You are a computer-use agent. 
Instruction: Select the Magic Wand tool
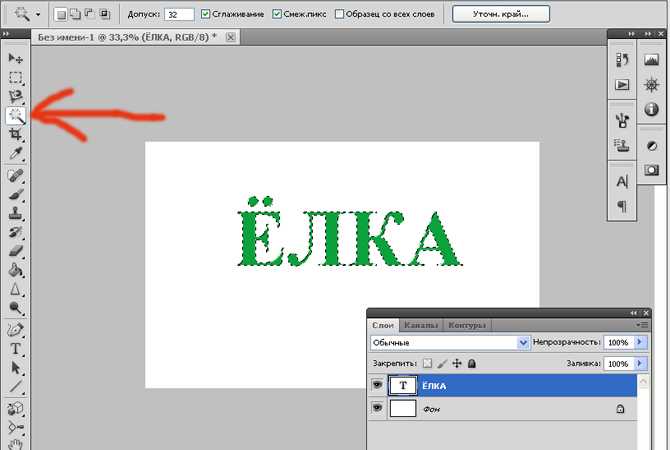click(15, 116)
